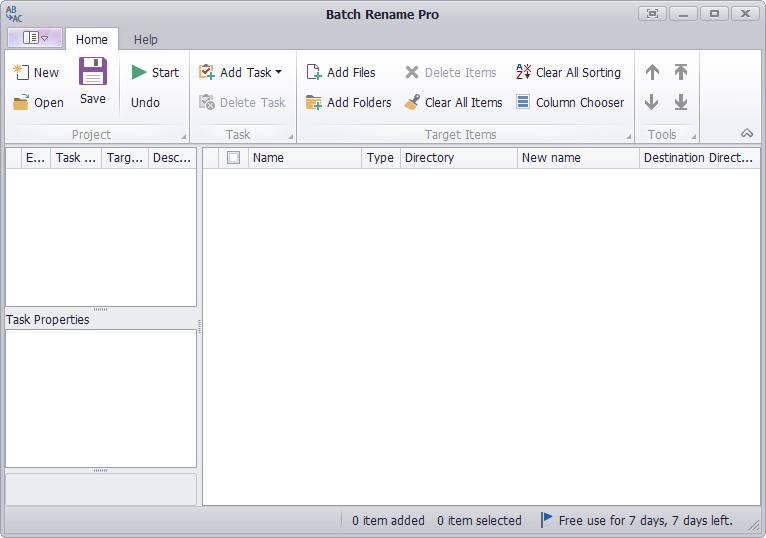Start the batch rename process
The width and height of the screenshot is (766, 538).
155,72
